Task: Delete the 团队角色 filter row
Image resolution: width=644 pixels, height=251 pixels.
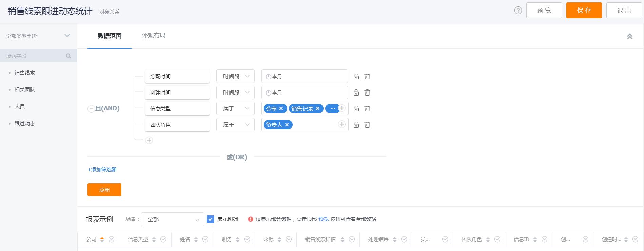Action: (x=367, y=125)
